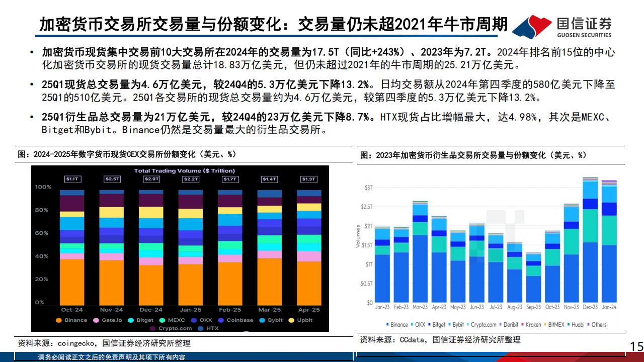
Task: Click the Apr-25 axis label
Action: coord(309,310)
